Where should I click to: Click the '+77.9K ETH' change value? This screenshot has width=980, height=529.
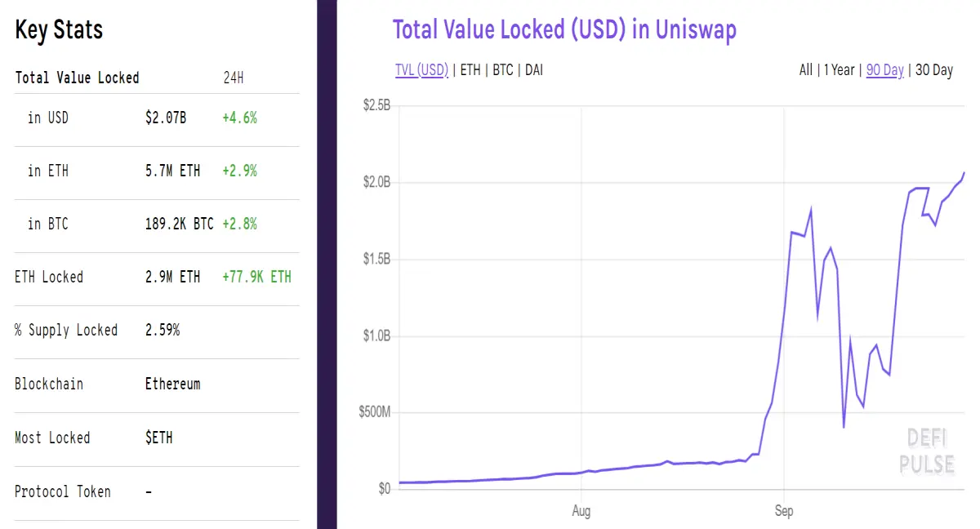(256, 277)
